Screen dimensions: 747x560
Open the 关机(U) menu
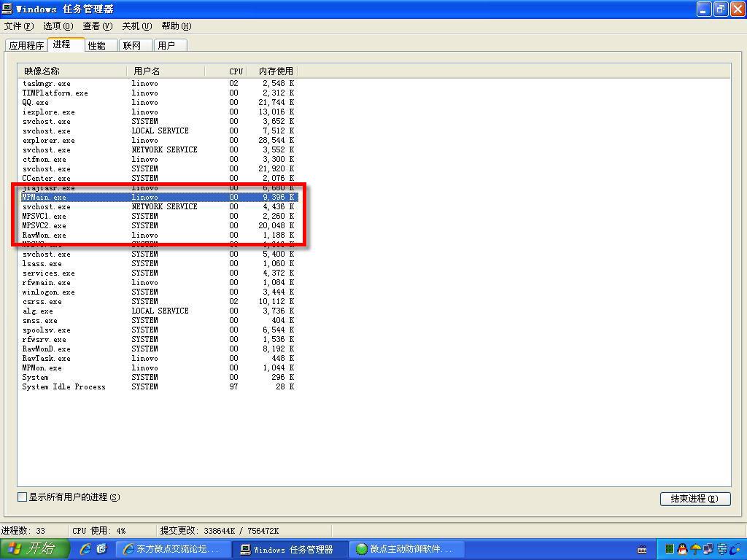point(136,26)
